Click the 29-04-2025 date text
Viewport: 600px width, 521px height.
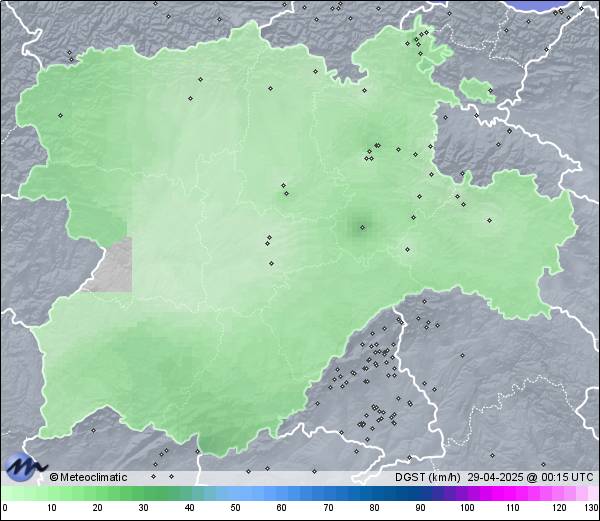[496, 477]
